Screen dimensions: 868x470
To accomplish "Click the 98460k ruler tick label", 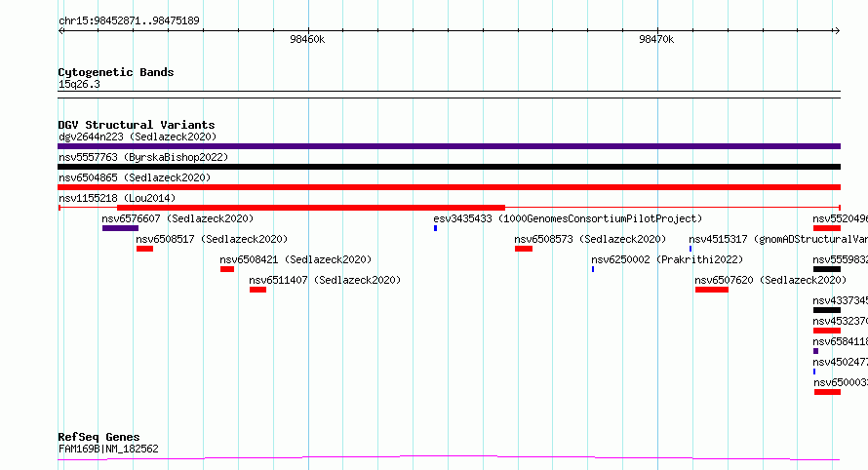I will (x=307, y=39).
